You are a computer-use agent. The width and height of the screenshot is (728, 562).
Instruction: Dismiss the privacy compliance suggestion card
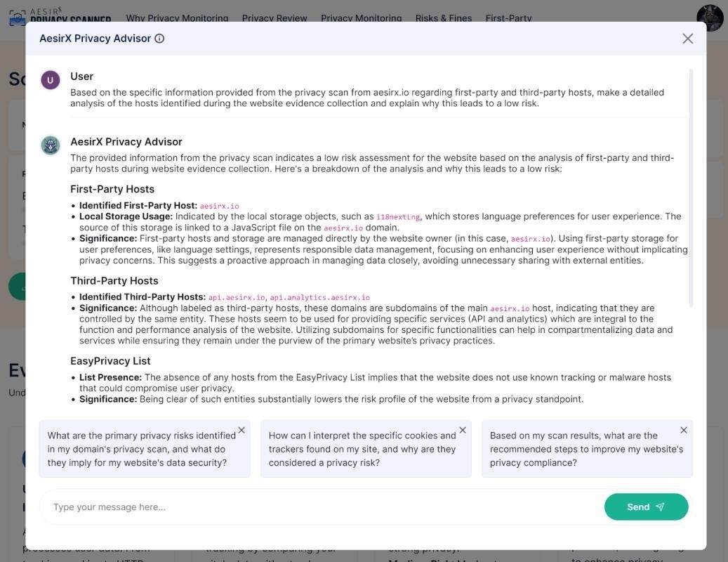(x=682, y=430)
